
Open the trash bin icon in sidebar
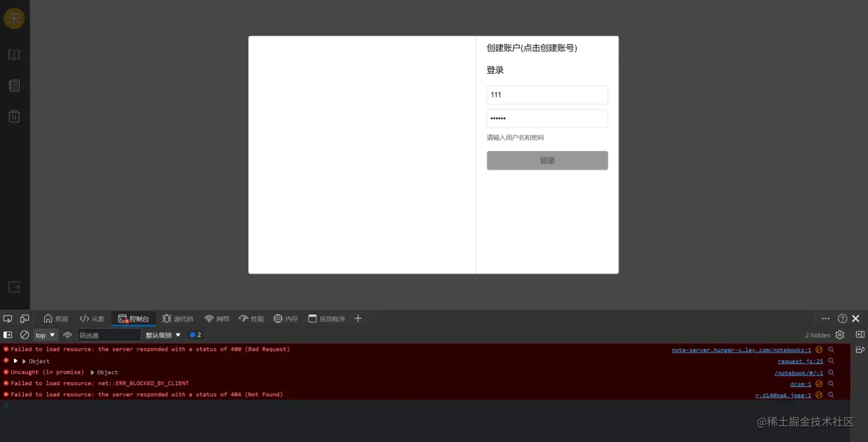14,117
